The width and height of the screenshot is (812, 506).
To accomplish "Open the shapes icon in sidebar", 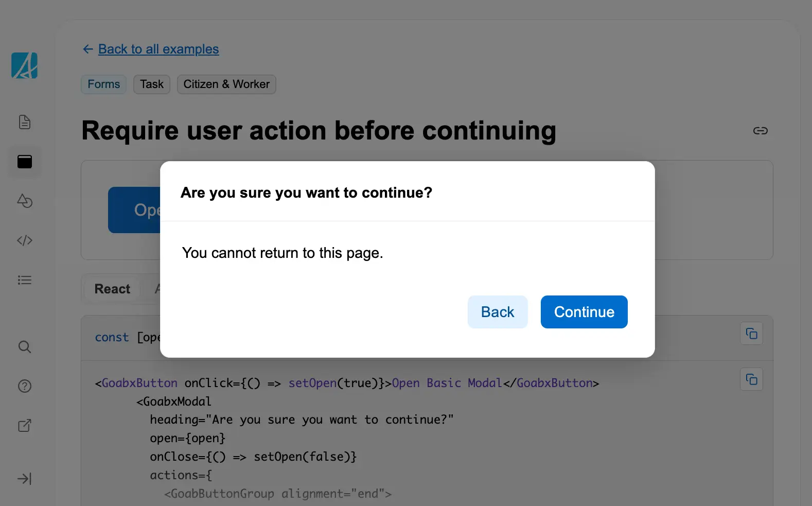I will click(25, 201).
